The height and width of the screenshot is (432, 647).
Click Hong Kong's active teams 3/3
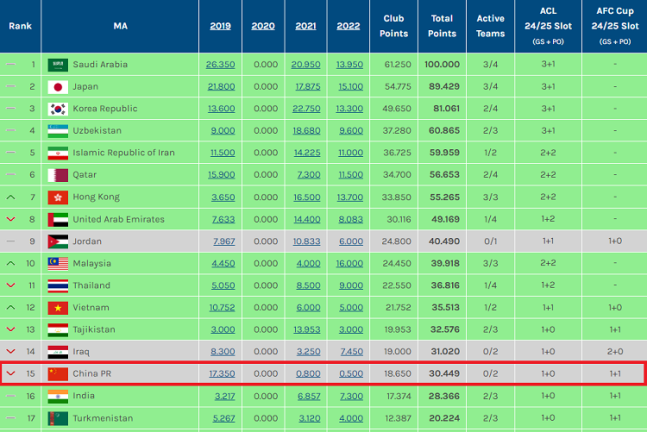490,197
